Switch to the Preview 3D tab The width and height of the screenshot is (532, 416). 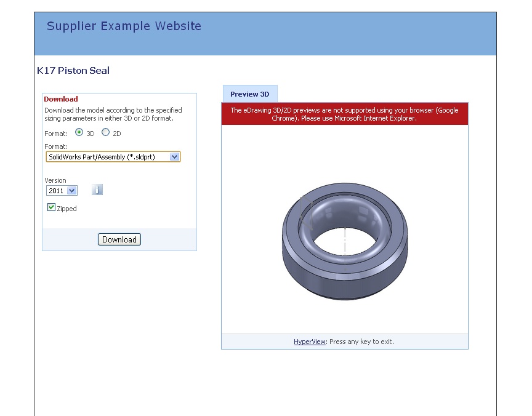tap(250, 94)
